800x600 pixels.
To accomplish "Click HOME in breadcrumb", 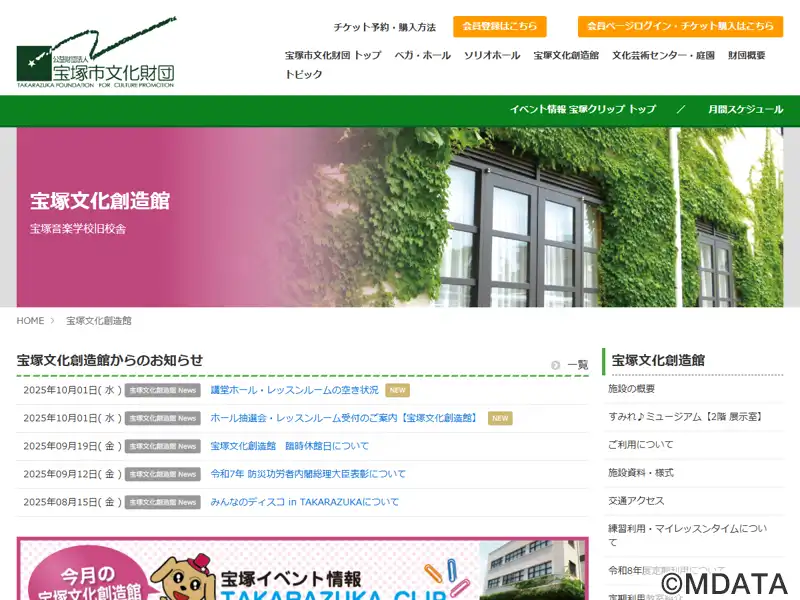I will click(x=30, y=320).
